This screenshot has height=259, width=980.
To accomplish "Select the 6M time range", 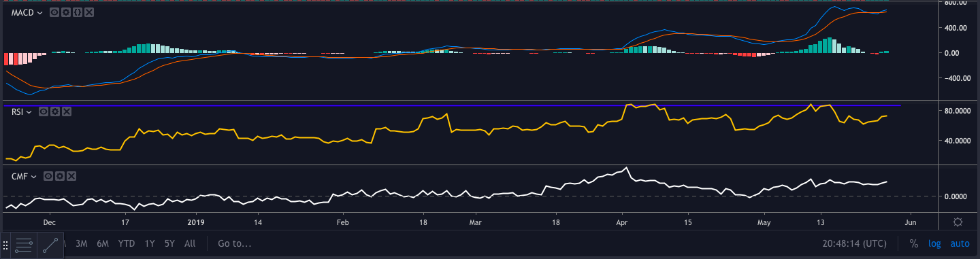I will pyautogui.click(x=103, y=243).
